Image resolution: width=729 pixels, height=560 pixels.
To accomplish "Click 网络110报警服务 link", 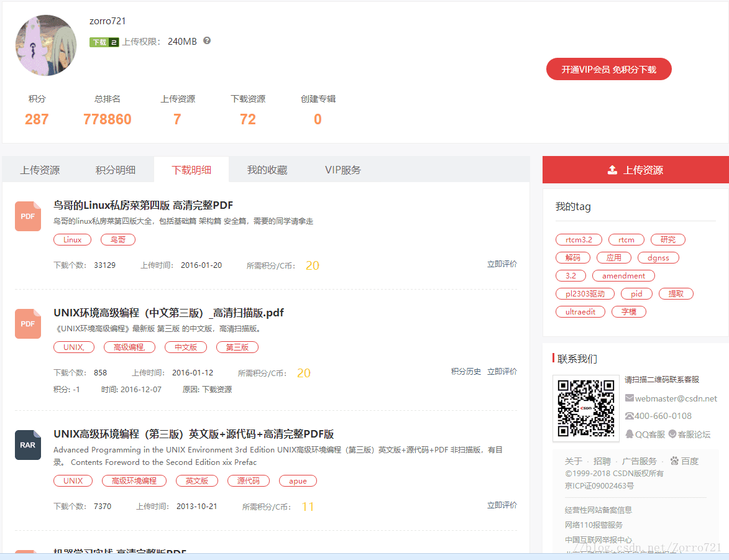I will (594, 525).
